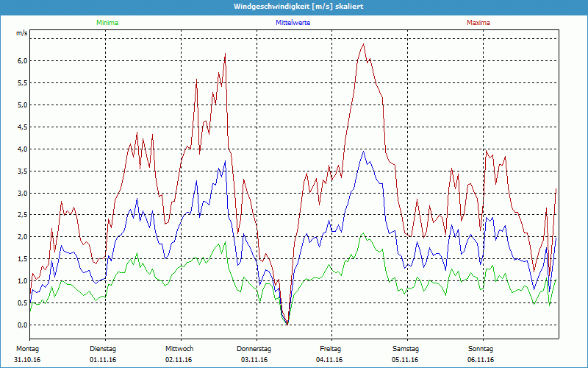Click the 3,5 y-axis value
Viewport: 588px width, 368px height.
tap(23, 171)
